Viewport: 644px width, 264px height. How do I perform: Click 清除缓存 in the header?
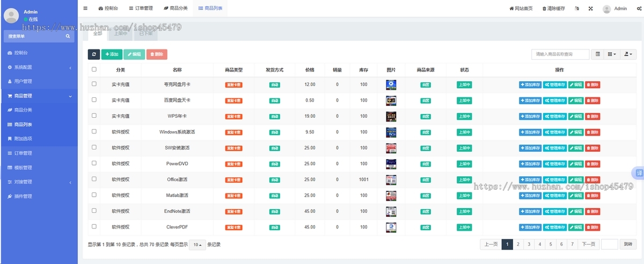coord(554,9)
